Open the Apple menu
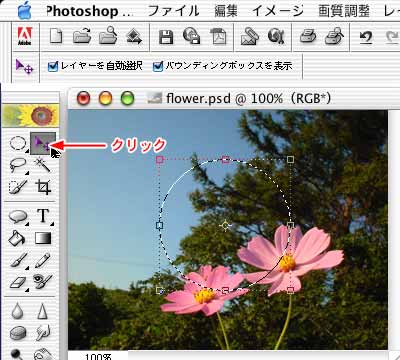The image size is (400, 360). pyautogui.click(x=25, y=11)
